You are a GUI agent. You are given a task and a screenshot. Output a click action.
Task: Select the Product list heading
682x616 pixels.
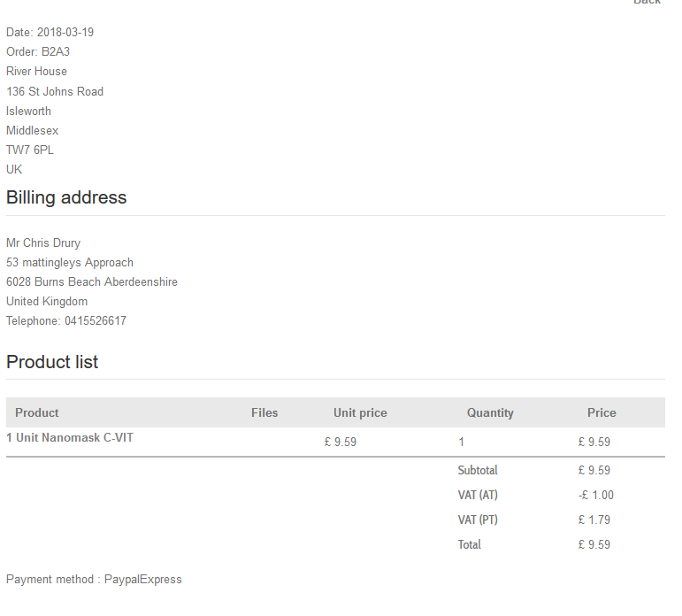(52, 362)
